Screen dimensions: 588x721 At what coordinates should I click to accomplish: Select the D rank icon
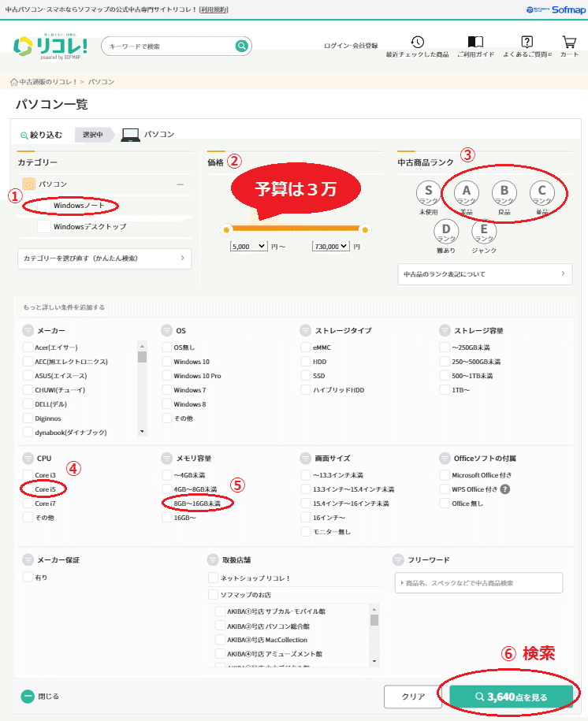coord(446,232)
